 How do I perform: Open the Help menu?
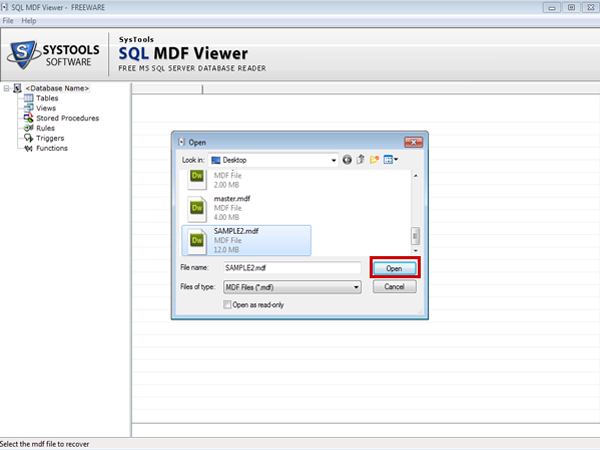29,21
